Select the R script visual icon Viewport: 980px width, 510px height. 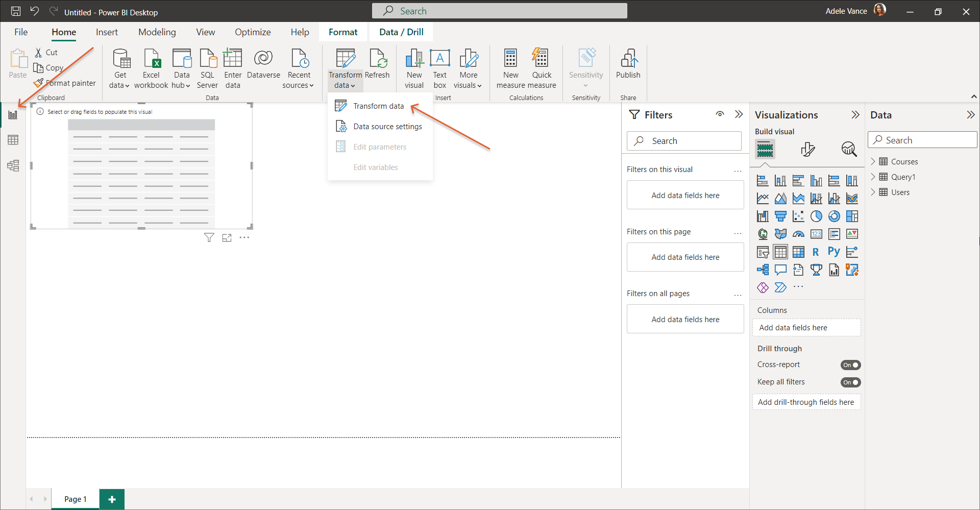coord(816,252)
